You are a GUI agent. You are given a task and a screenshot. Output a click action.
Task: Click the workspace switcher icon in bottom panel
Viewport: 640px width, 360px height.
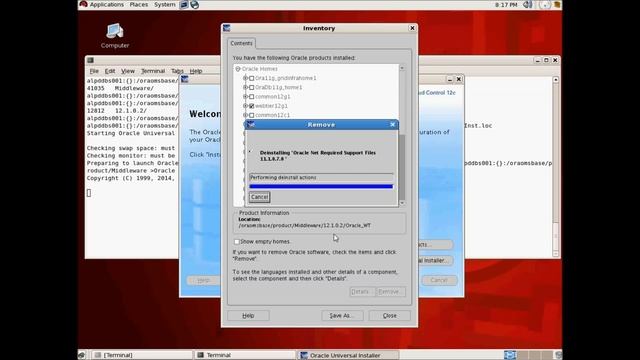pos(510,355)
